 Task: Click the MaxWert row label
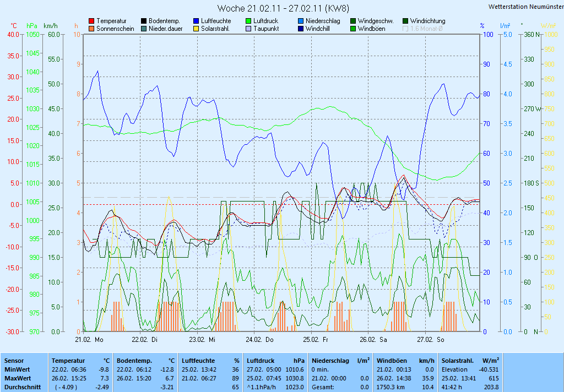point(18,378)
